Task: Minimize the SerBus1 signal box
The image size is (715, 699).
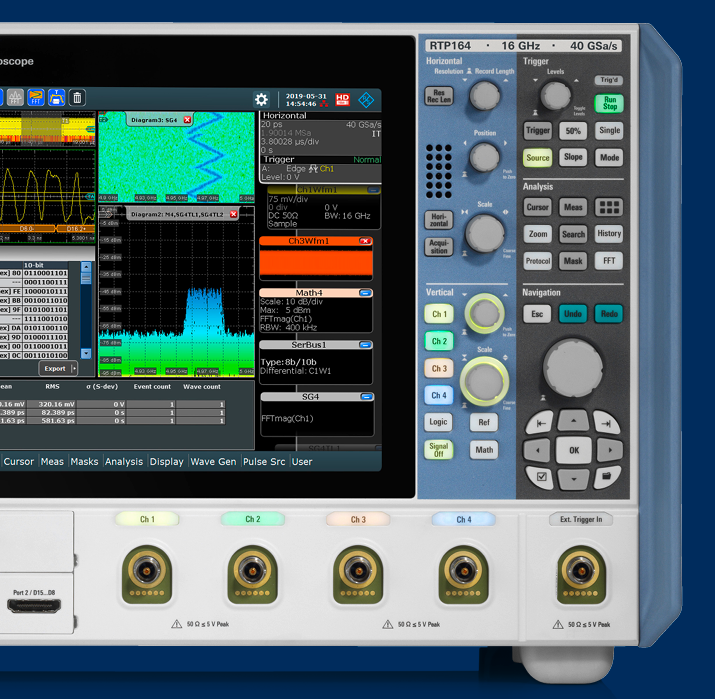Action: [365, 345]
